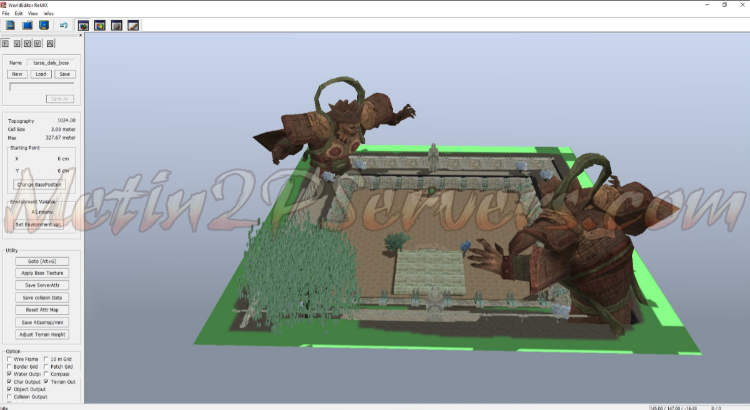This screenshot has height=410, width=750.
Task: Uncheck the Terrain Out checkbox
Action: pyautogui.click(x=46, y=382)
